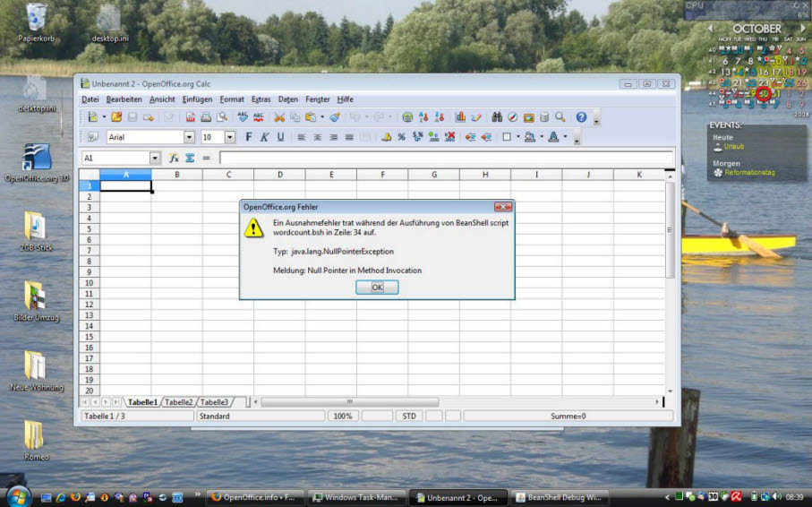Click the Sort ascending icon
Screen dimensions: 812x507
tap(423, 117)
